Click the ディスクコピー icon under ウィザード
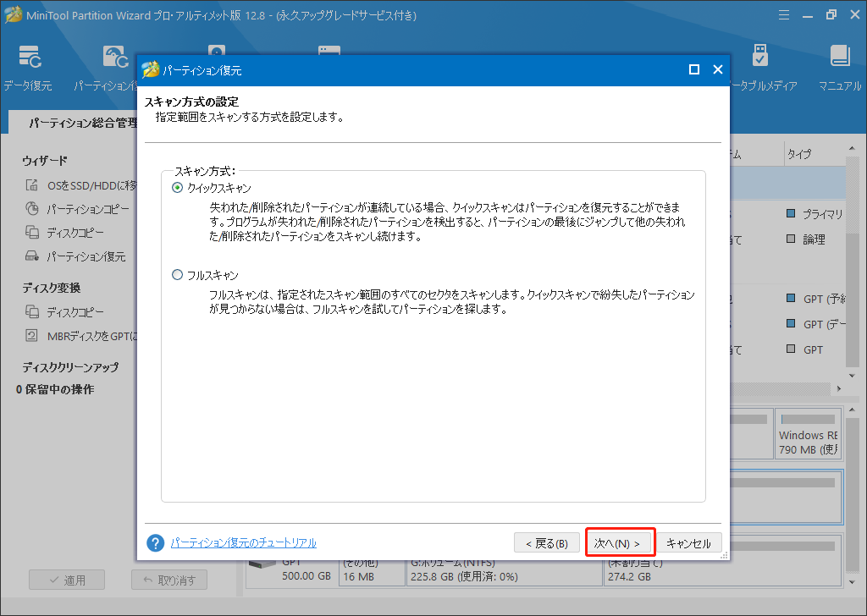This screenshot has width=867, height=616. (x=32, y=233)
